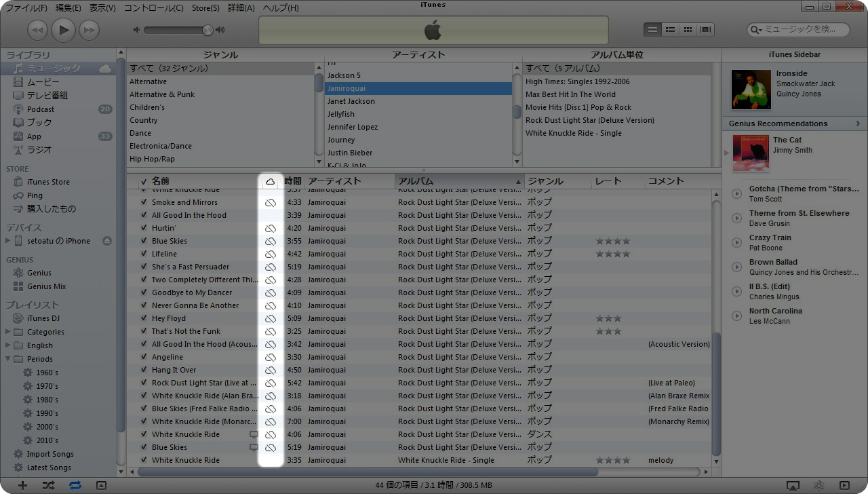
Task: Uncheck the Hurtin' song
Action: tap(144, 228)
